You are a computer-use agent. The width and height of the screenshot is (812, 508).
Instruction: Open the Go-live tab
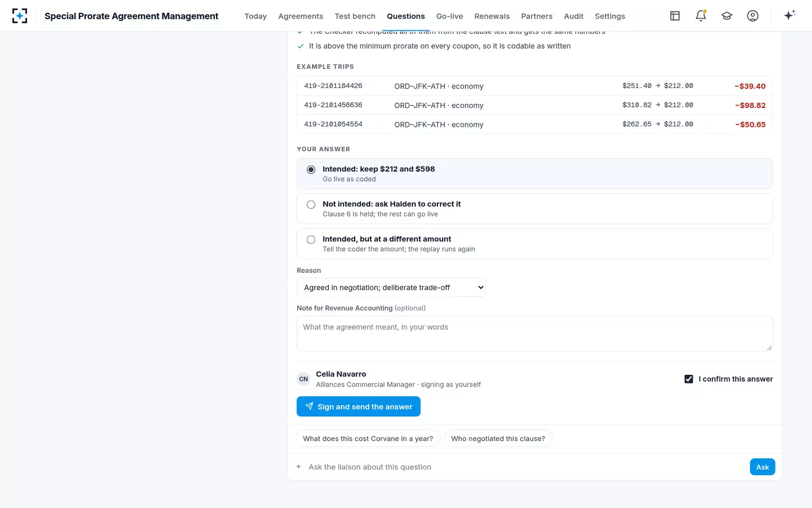click(x=449, y=16)
